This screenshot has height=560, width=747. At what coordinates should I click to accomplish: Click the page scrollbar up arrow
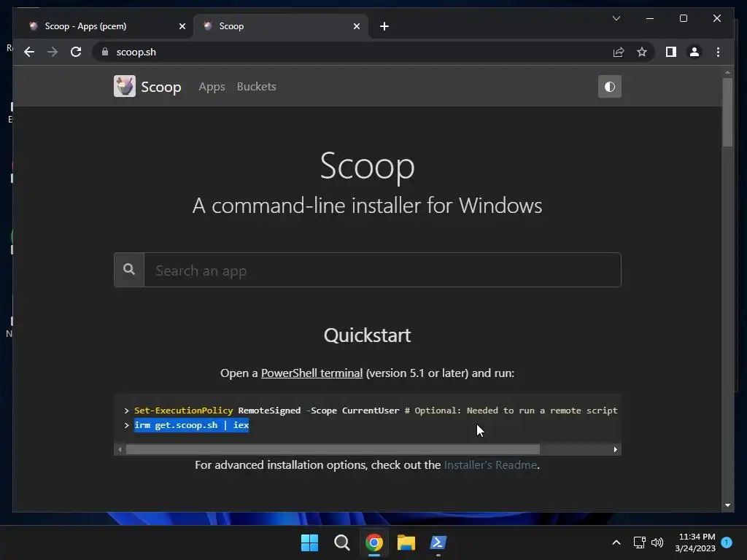(727, 73)
